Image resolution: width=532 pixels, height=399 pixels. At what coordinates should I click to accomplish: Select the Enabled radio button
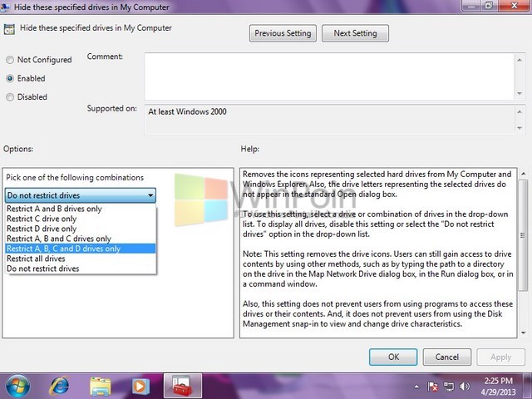point(10,78)
